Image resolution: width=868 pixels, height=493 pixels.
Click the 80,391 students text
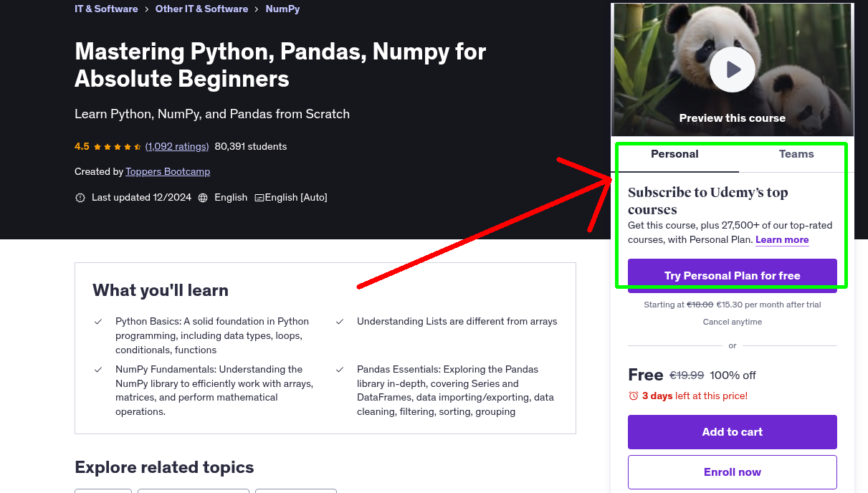(251, 146)
